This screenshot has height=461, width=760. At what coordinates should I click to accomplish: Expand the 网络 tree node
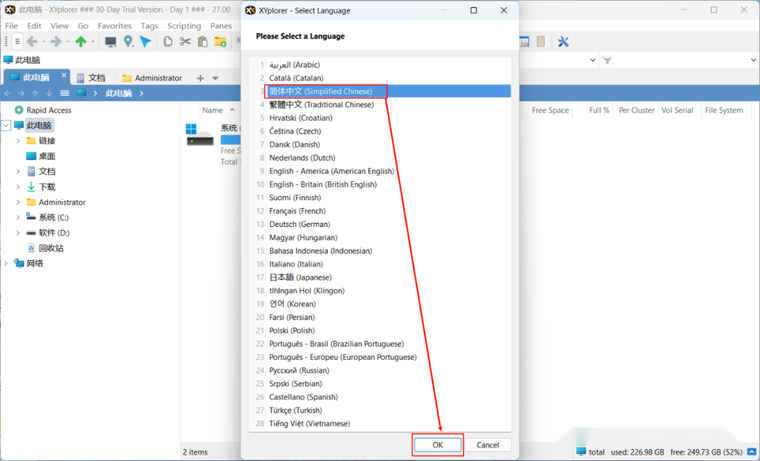click(6, 263)
